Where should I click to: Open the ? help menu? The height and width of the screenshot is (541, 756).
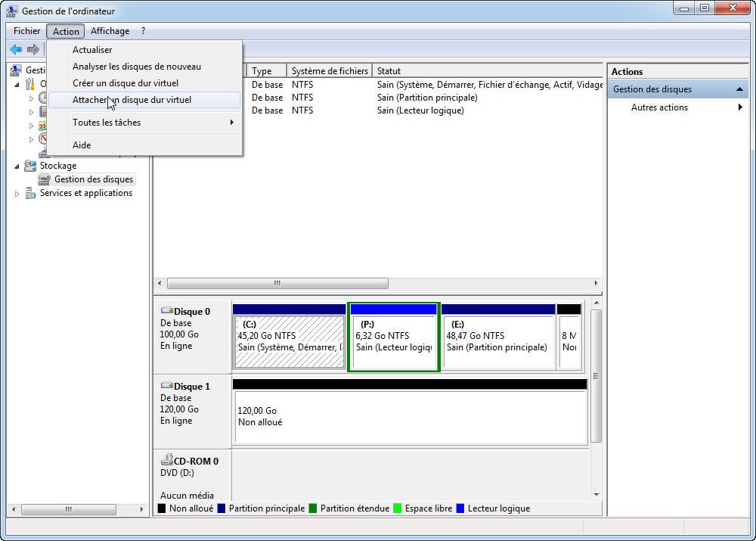coord(143,31)
